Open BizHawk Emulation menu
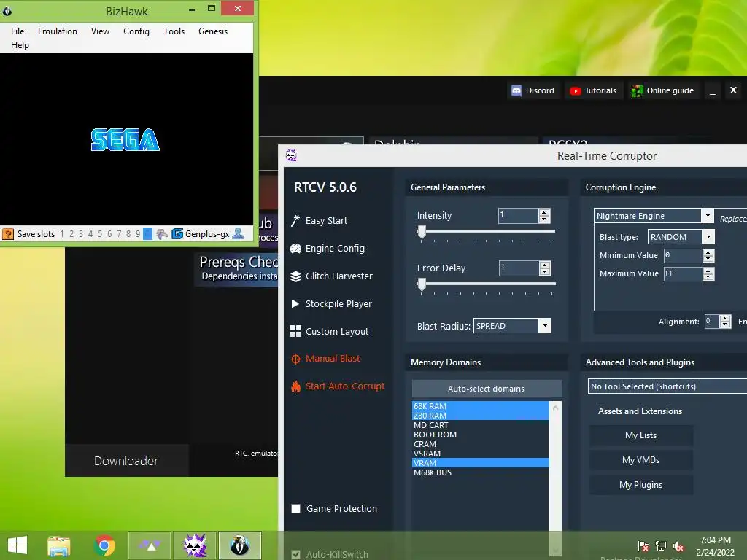The height and width of the screenshot is (560, 747). (x=57, y=31)
